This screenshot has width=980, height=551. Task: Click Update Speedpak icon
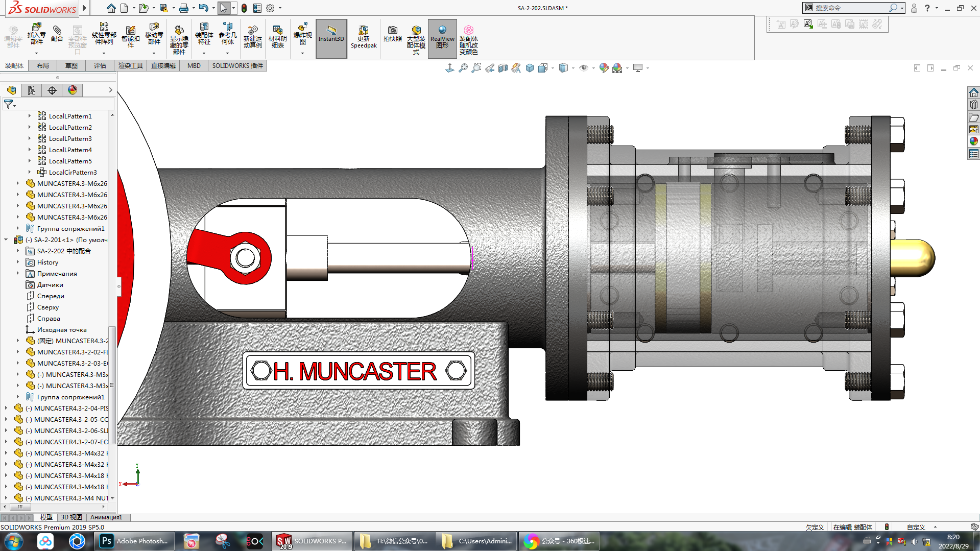coord(364,37)
